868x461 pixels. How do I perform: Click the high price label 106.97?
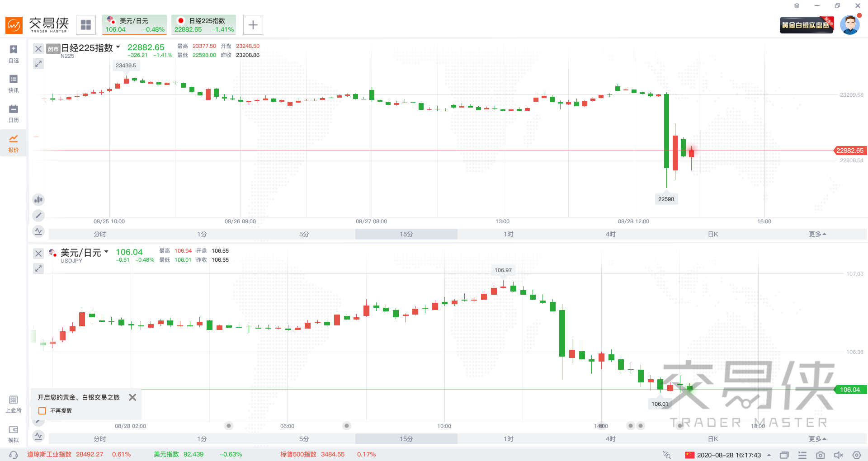click(x=503, y=270)
